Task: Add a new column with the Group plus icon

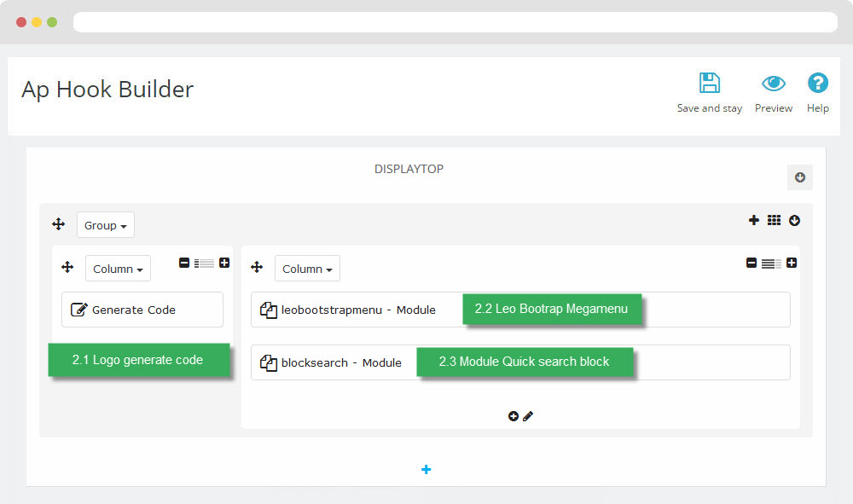Action: click(x=753, y=220)
